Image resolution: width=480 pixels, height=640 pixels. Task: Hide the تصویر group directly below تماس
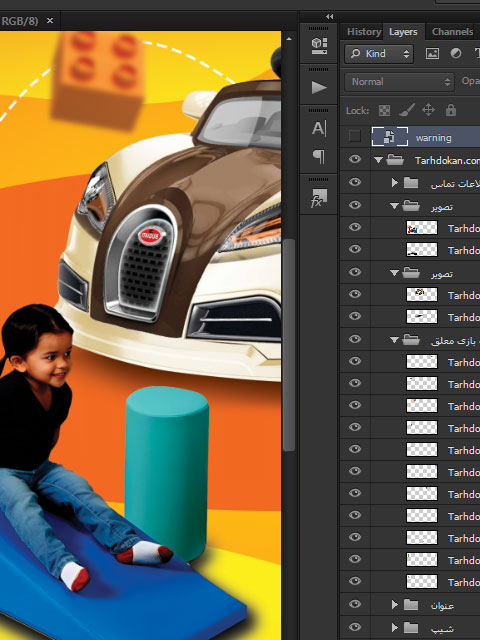355,205
